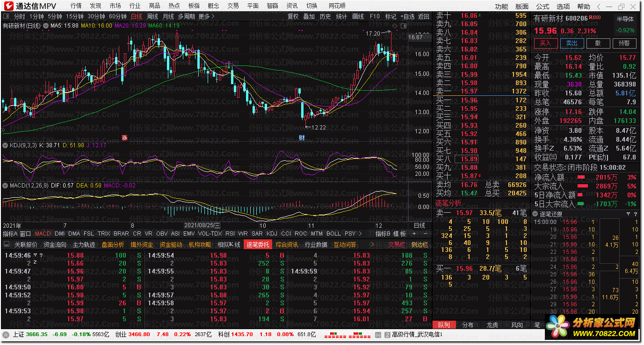The image size is (644, 345).
Task: Click the 预警 alert button
Action: [624, 43]
